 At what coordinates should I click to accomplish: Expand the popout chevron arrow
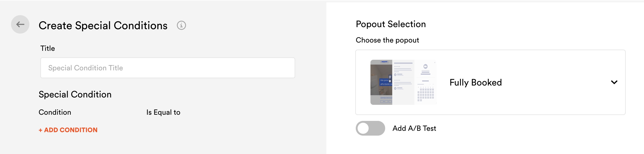[x=614, y=82]
